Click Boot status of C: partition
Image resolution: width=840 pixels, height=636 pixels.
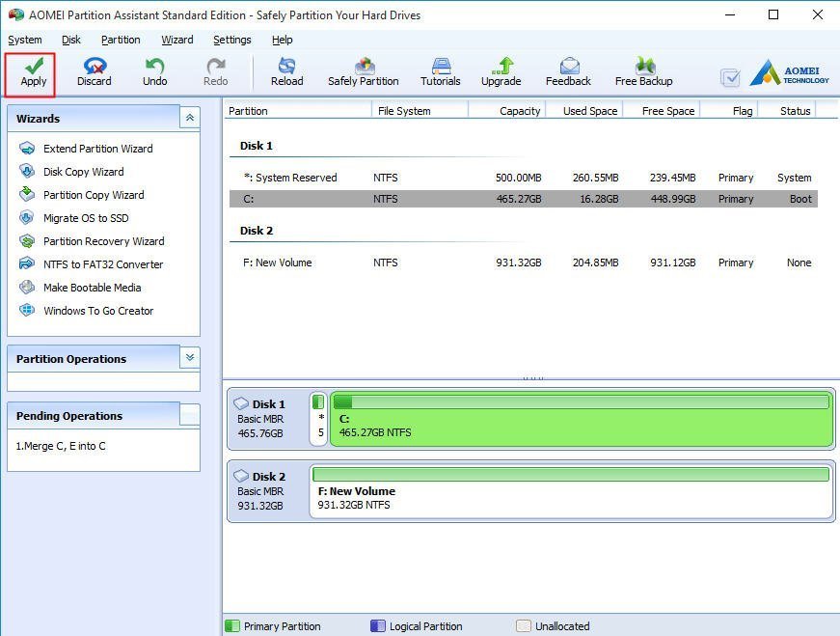click(x=800, y=199)
